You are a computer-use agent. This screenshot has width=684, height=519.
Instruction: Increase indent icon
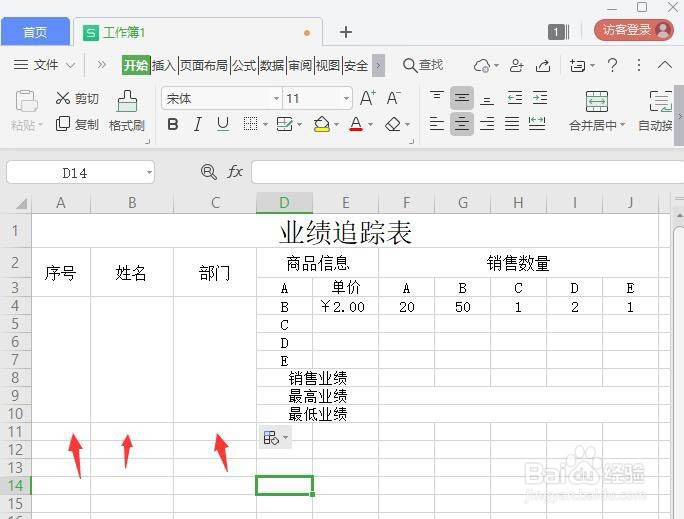coord(540,98)
